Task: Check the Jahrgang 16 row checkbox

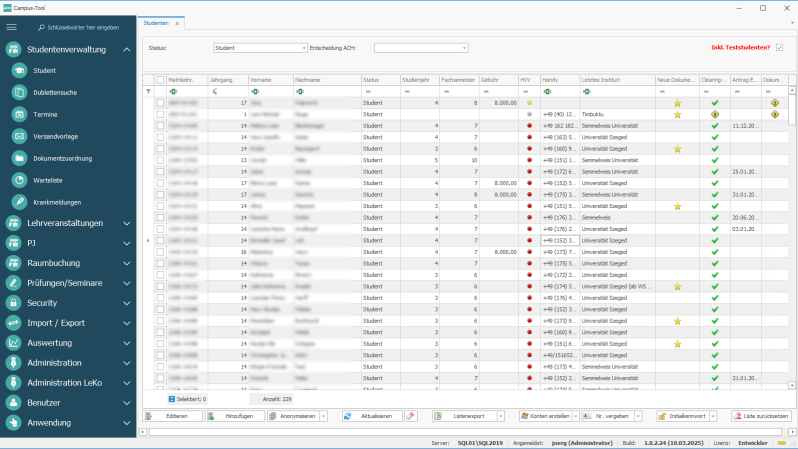Action: (160, 252)
